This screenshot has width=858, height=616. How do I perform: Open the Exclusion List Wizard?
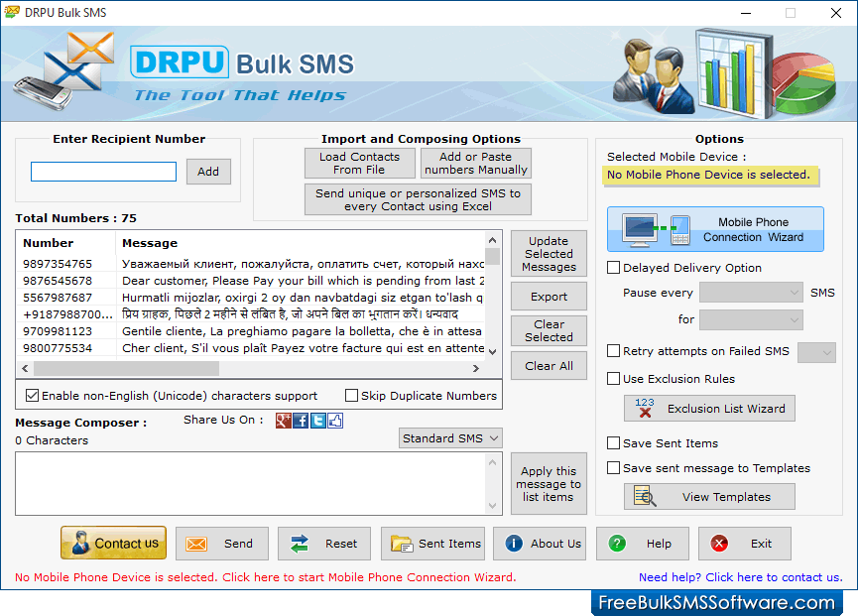pos(709,409)
